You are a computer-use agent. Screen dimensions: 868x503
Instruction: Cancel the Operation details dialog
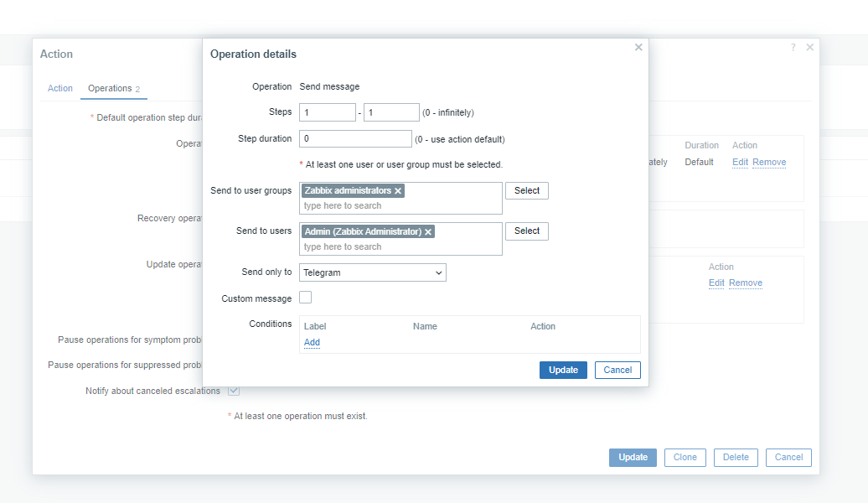point(617,370)
